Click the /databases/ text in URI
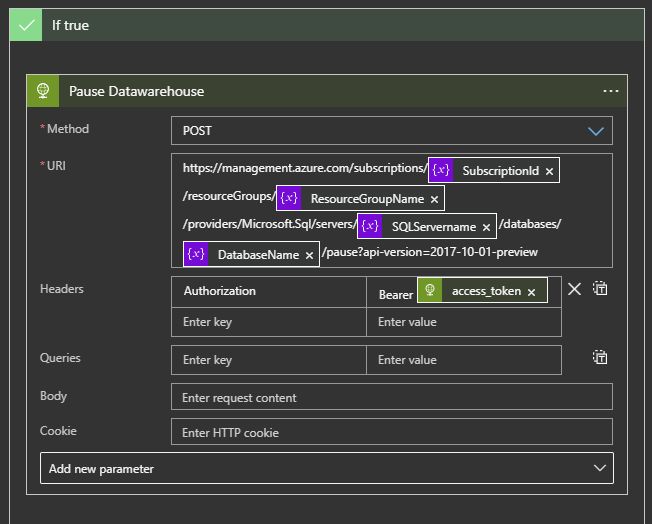This screenshot has height=524, width=652. (530, 224)
